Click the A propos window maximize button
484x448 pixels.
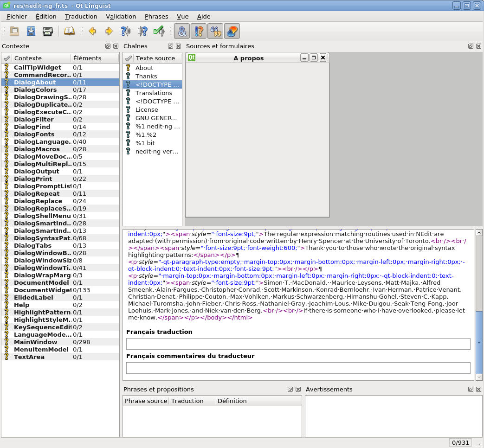(x=314, y=58)
